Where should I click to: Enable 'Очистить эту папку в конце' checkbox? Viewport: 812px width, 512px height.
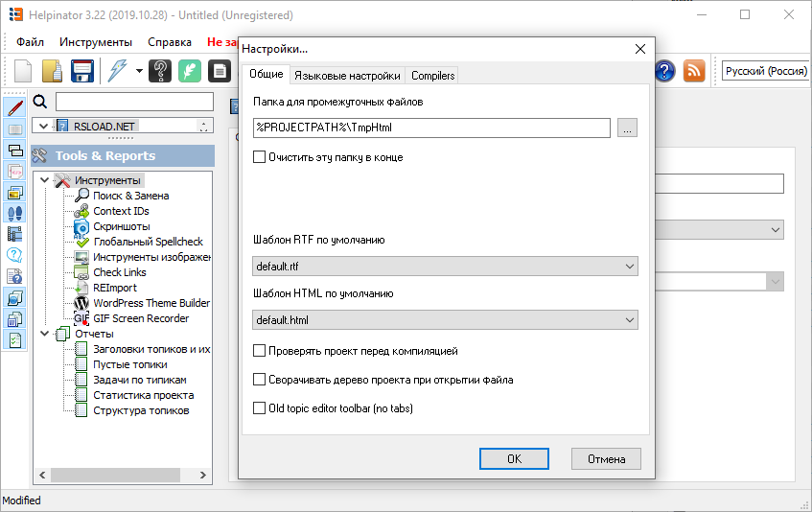click(x=260, y=157)
